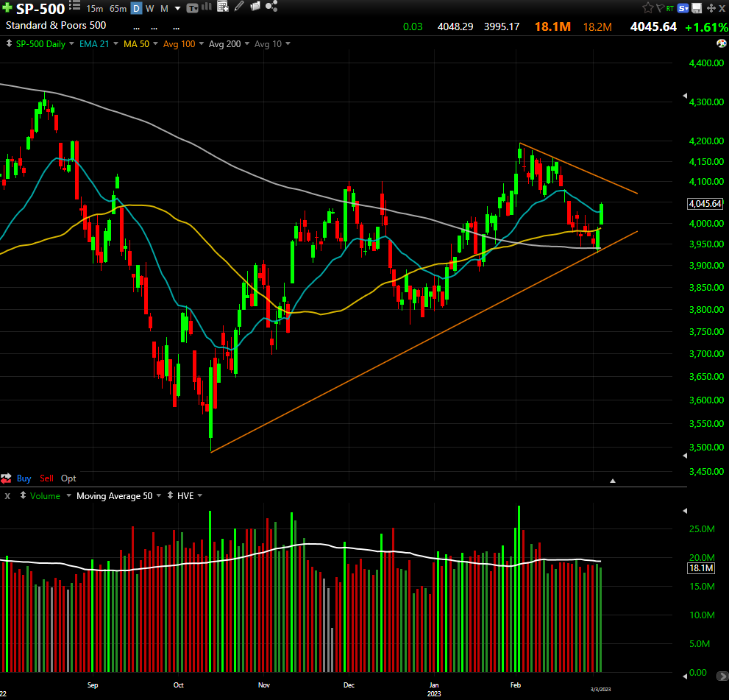The image size is (729, 700).
Task: Open the SP-500 Daily plot dropdown arrow
Action: click(x=71, y=43)
